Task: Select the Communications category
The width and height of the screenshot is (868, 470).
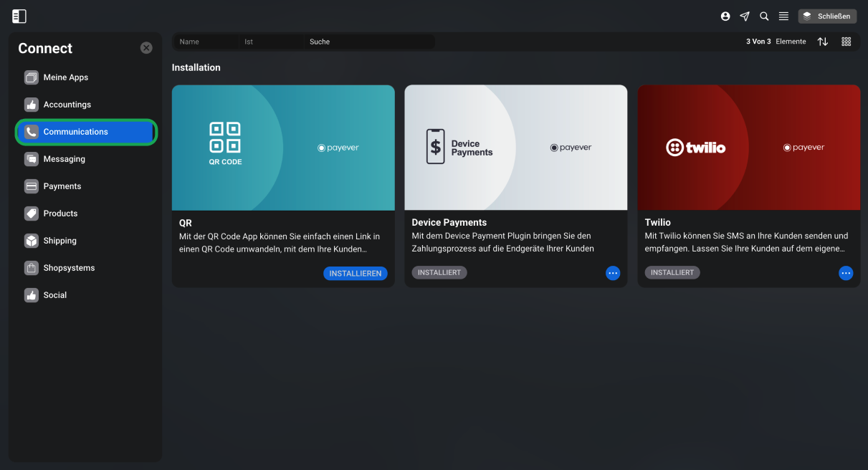Action: 86,132
